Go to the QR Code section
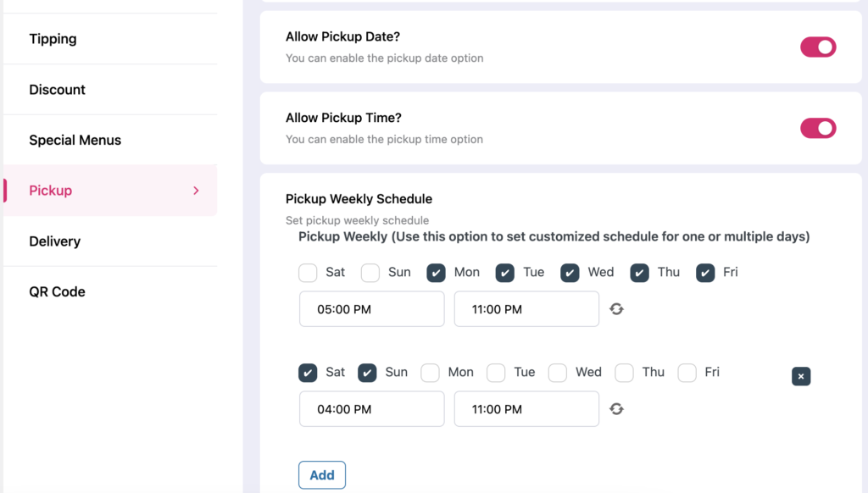The image size is (868, 493). pyautogui.click(x=57, y=291)
